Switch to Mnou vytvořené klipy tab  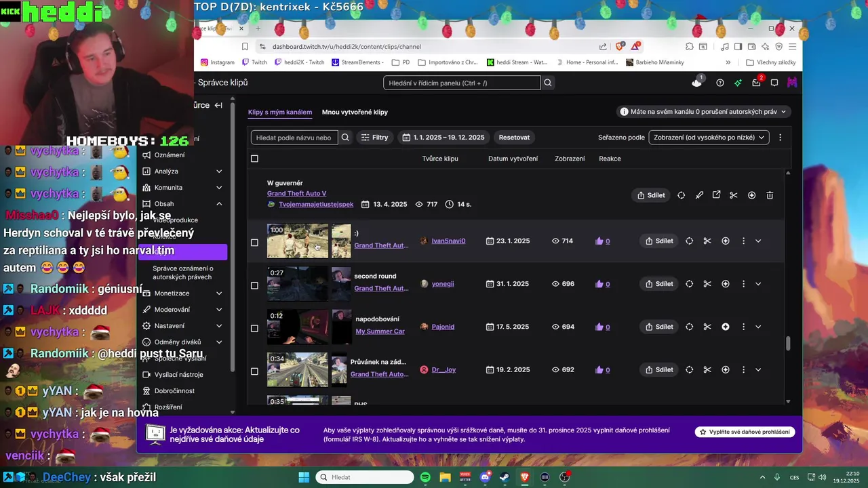click(x=355, y=113)
